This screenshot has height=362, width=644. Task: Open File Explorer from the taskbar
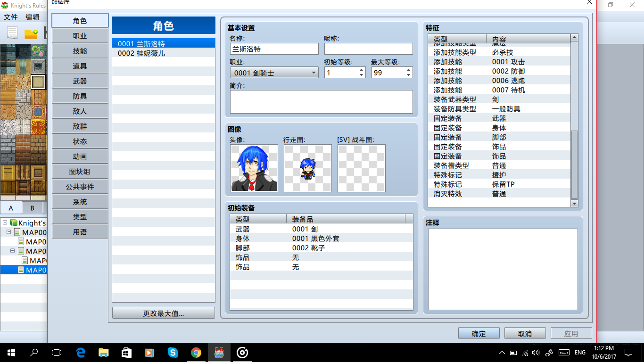tap(103, 352)
